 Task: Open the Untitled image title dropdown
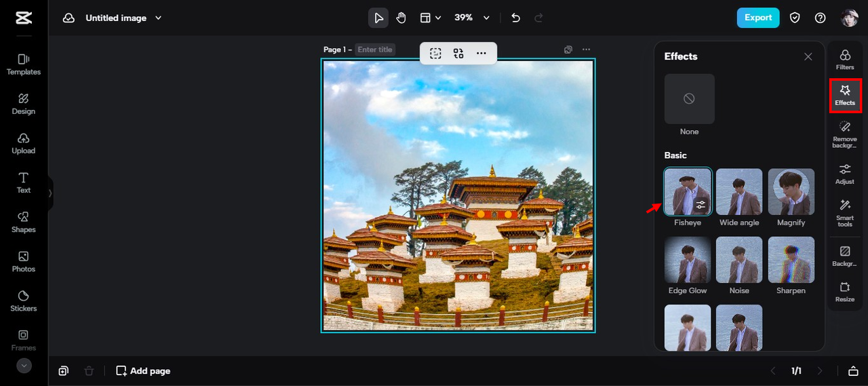coord(123,18)
